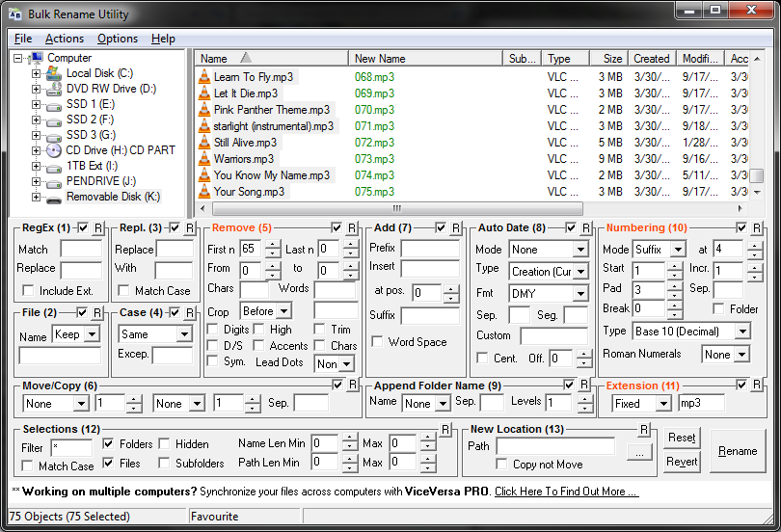Click the SSD 1 (E:) drive icon
Viewport: 781px width, 532px height.
coord(54,105)
